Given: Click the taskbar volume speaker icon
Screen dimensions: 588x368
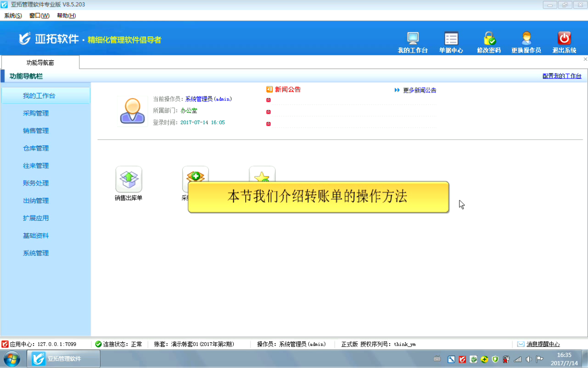Looking at the screenshot, I should click(529, 359).
